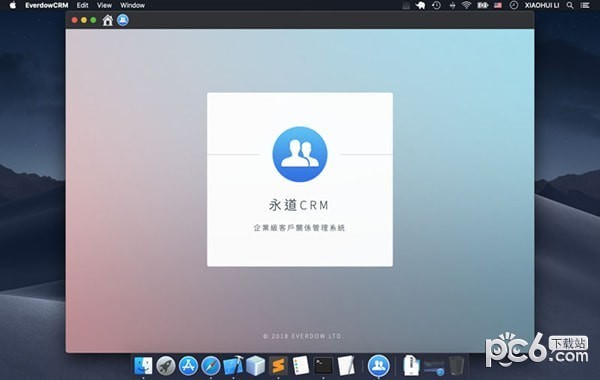
Task: Open Time Machine menu bar icon
Action: coord(436,5)
